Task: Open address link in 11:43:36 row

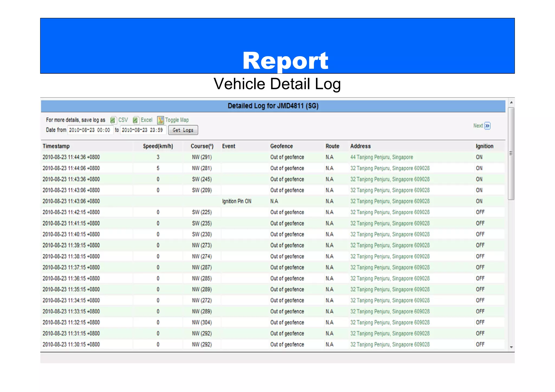Action: (390, 179)
